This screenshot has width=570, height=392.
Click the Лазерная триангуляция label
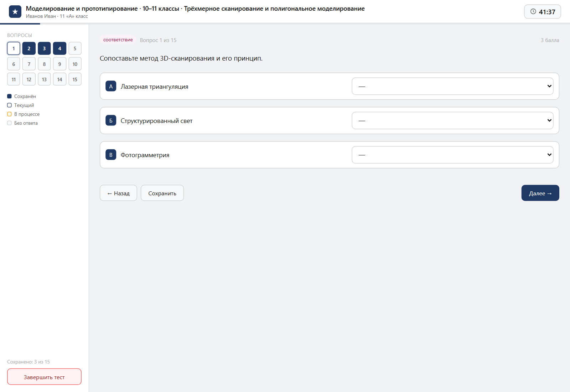click(154, 87)
